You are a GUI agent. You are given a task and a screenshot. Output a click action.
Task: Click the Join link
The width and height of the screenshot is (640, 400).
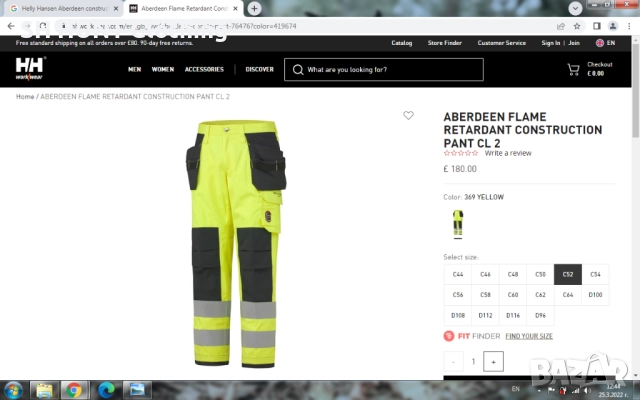click(x=574, y=43)
